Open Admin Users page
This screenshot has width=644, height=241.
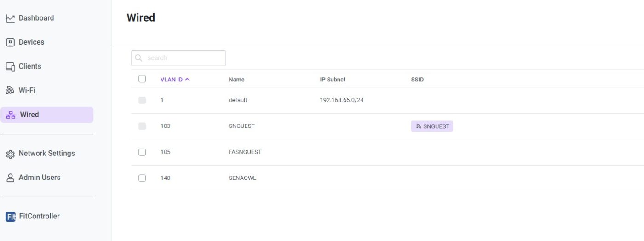(x=40, y=177)
